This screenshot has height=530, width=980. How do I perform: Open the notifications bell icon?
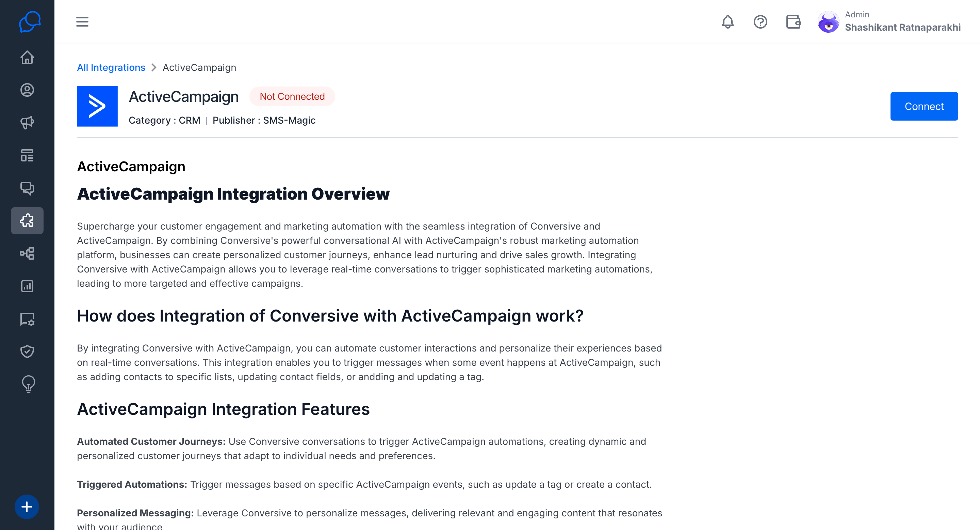click(x=728, y=22)
